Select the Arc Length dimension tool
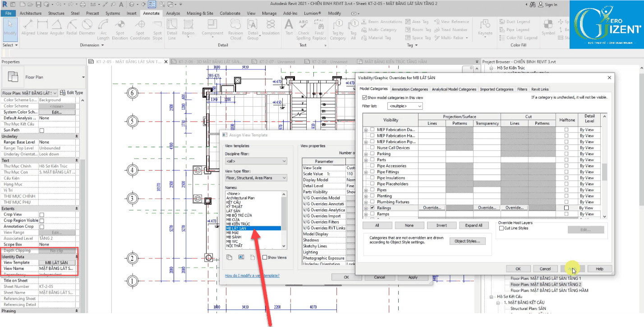The width and height of the screenshot is (644, 327). 103,29
